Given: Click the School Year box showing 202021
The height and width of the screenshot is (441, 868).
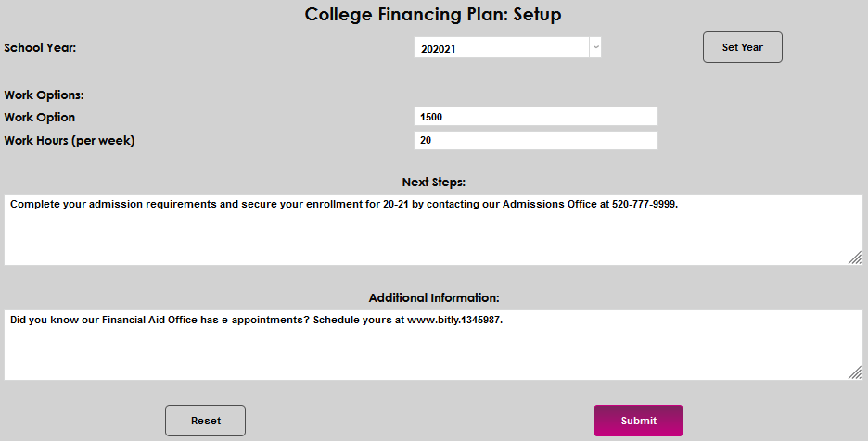Looking at the screenshot, I should 501,47.
